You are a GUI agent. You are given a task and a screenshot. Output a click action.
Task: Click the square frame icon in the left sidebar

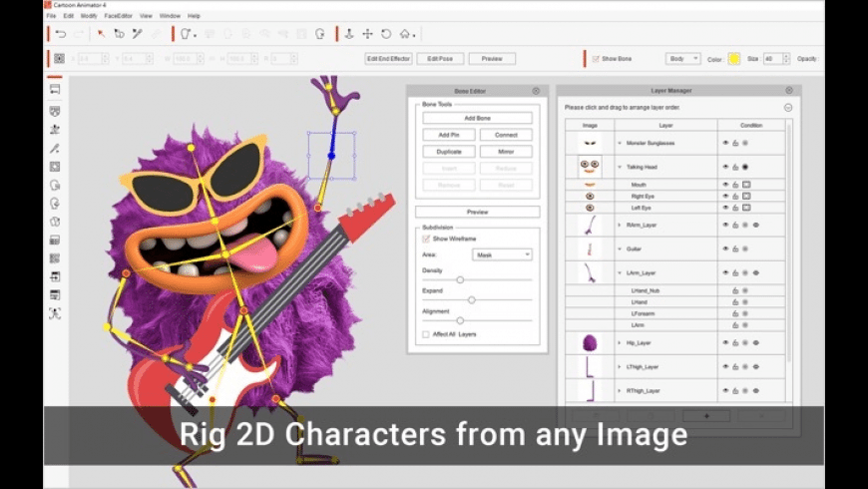click(x=55, y=166)
